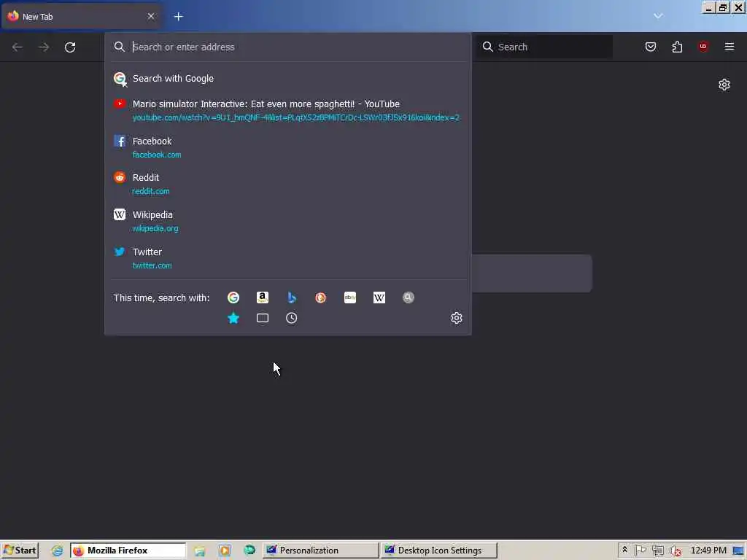Open the Firefox hamburger menu
747x560 pixels.
(x=729, y=46)
